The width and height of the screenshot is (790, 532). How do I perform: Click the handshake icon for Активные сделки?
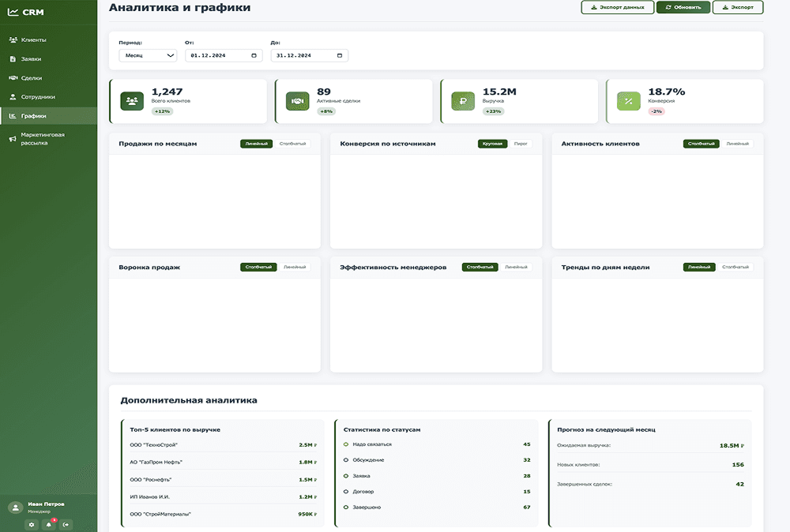coord(297,101)
